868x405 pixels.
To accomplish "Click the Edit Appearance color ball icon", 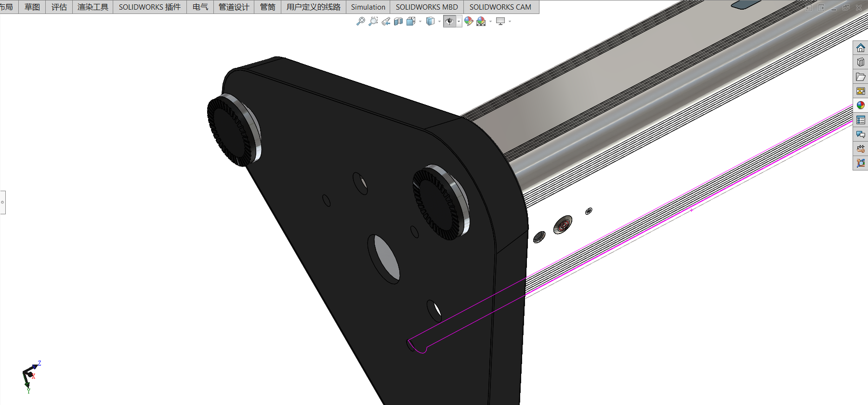I will tap(469, 21).
